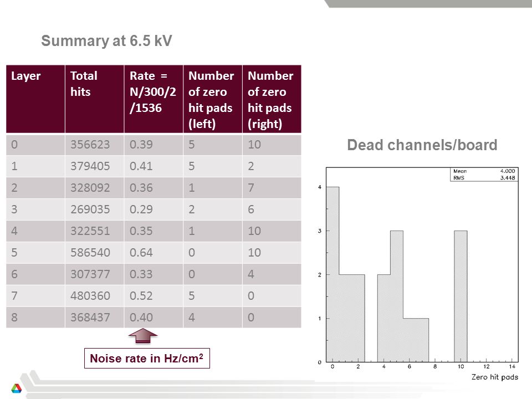Select the 'Summary at 6.5 kV' title

pyautogui.click(x=106, y=40)
